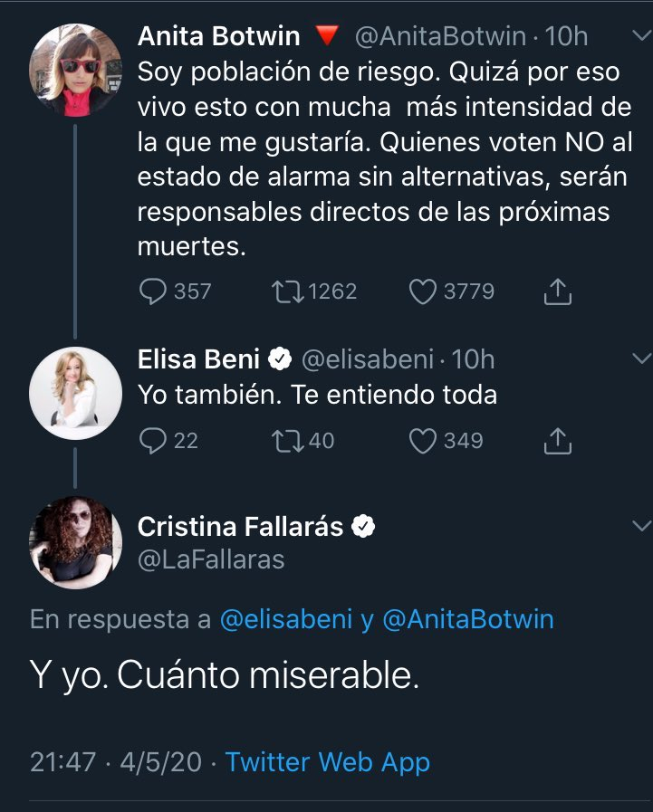The height and width of the screenshot is (812, 653).
Task: Share Anita Botwin's tweet
Action: click(x=558, y=291)
